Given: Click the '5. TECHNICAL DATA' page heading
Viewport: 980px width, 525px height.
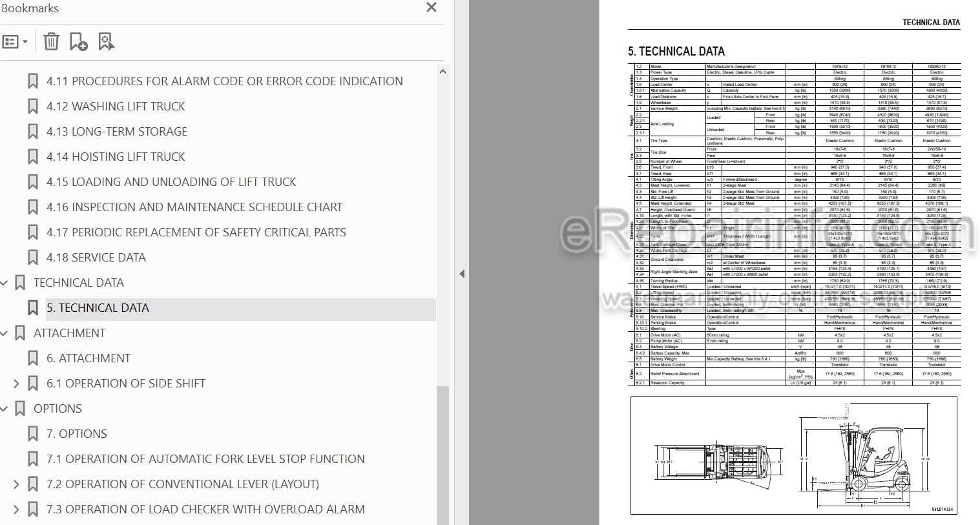Looking at the screenshot, I should pos(676,51).
